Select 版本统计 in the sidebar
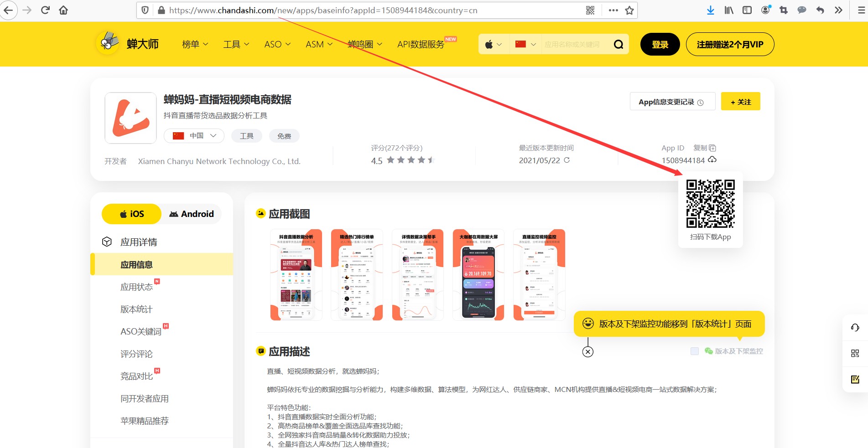 136,309
